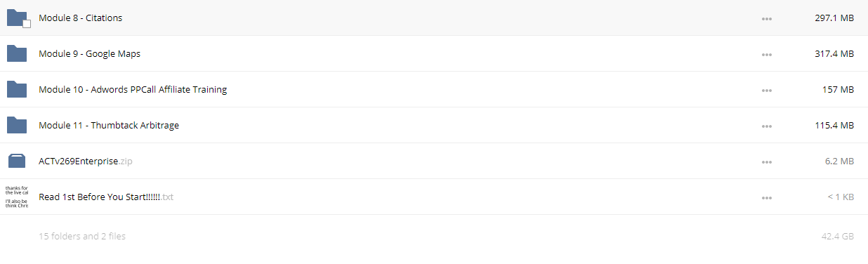The height and width of the screenshot is (264, 868).
Task: Open Module 9 - Google Maps folder name
Action: (90, 54)
